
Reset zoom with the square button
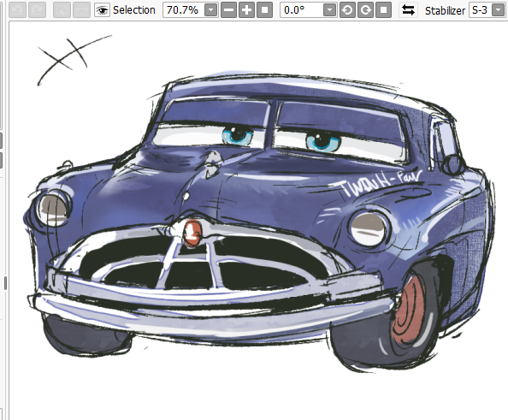point(265,10)
